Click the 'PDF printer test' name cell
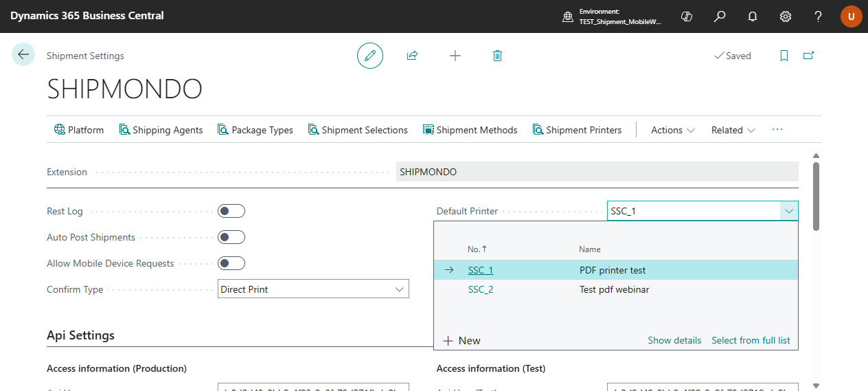Image resolution: width=868 pixels, height=391 pixels. pos(613,270)
